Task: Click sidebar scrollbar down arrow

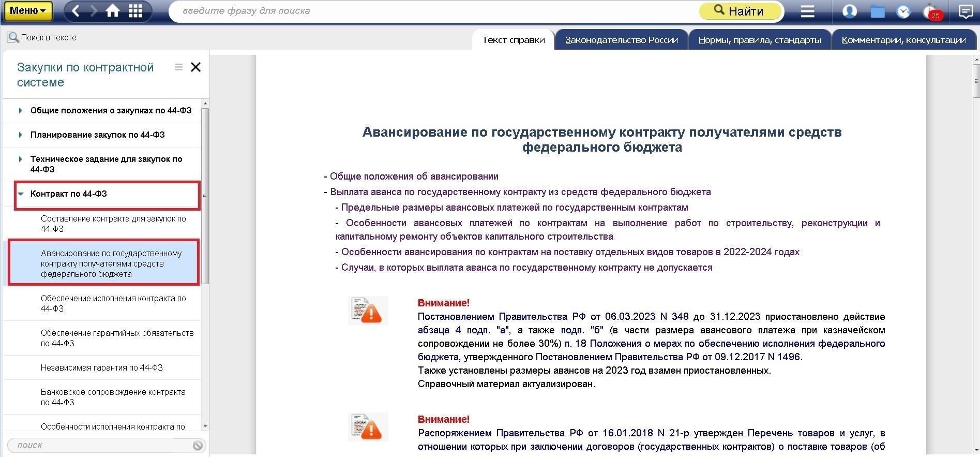Action: coord(205,426)
